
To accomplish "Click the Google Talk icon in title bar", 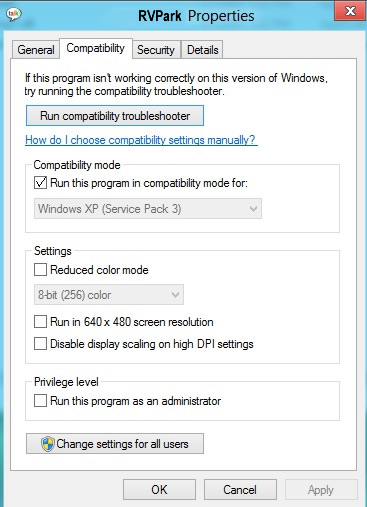I will (x=14, y=14).
